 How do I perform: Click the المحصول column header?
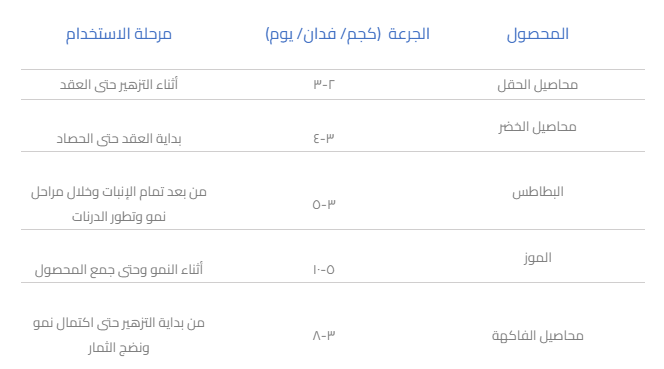point(537,34)
